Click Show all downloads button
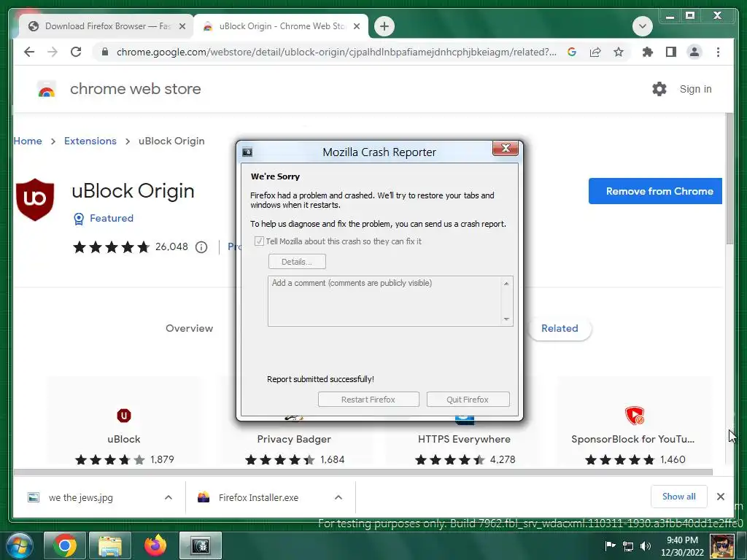 (678, 497)
